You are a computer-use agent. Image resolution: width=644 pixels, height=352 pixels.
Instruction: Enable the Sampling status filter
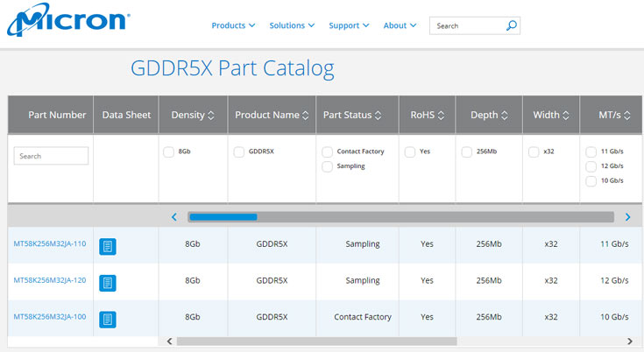pos(328,166)
